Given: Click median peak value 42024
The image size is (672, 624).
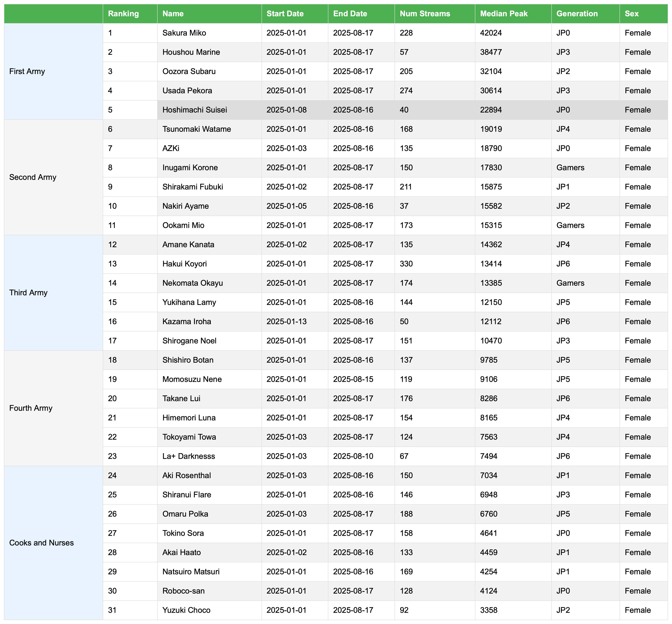Looking at the screenshot, I should tap(491, 33).
